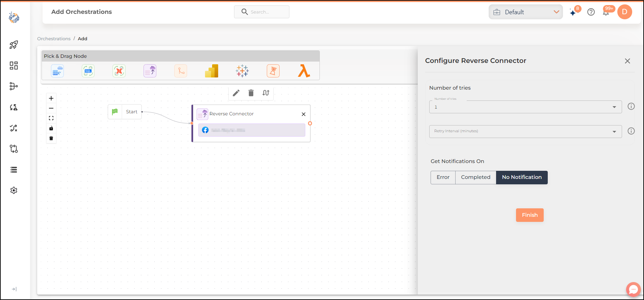Select Error notification option

tap(443, 177)
